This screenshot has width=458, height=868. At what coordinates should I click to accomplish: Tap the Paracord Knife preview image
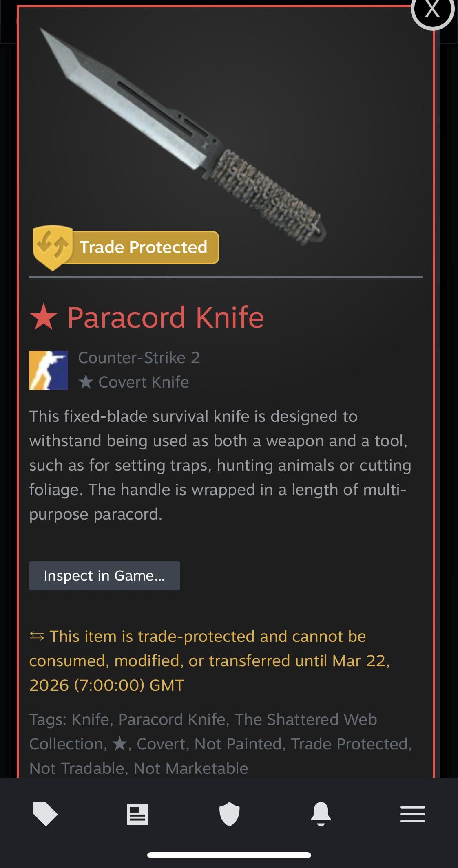(184, 137)
